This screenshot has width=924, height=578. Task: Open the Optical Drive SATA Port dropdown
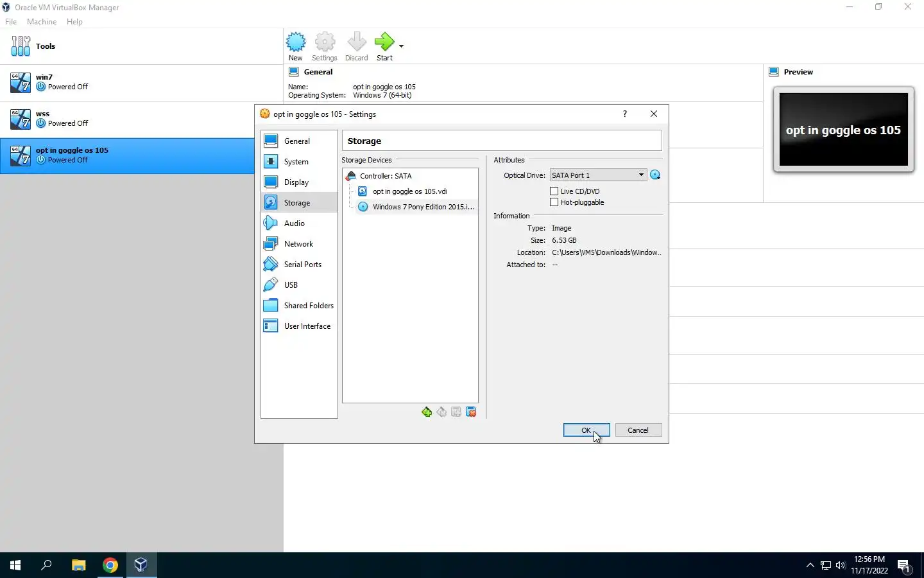coord(597,175)
